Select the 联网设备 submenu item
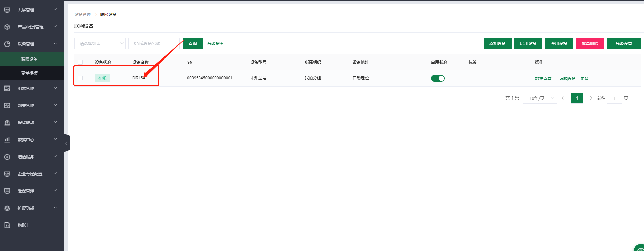 [32, 59]
